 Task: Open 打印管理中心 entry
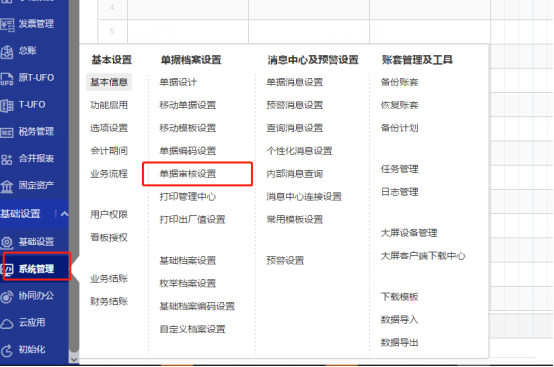point(188,197)
